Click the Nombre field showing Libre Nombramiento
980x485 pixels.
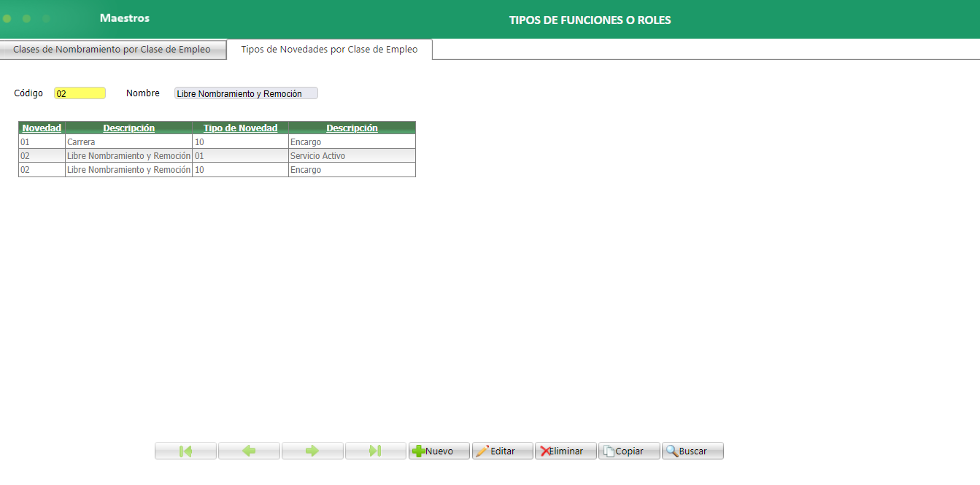point(245,93)
